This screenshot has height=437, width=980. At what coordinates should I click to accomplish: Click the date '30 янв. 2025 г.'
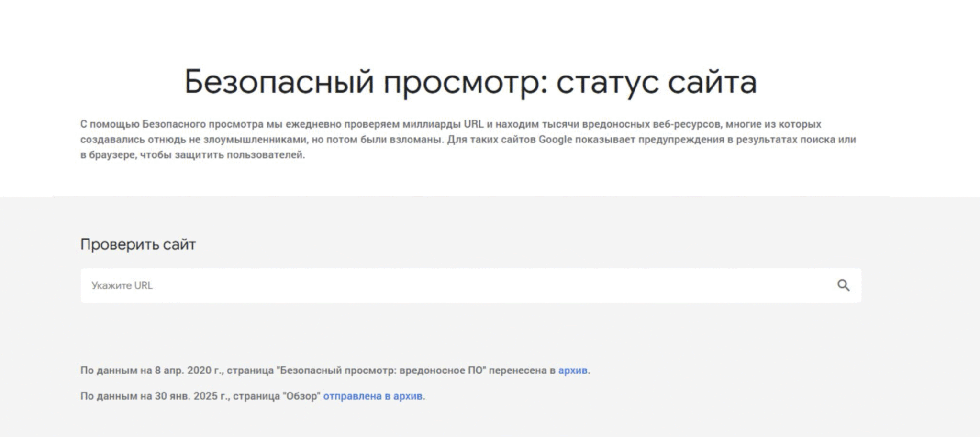[x=192, y=396]
